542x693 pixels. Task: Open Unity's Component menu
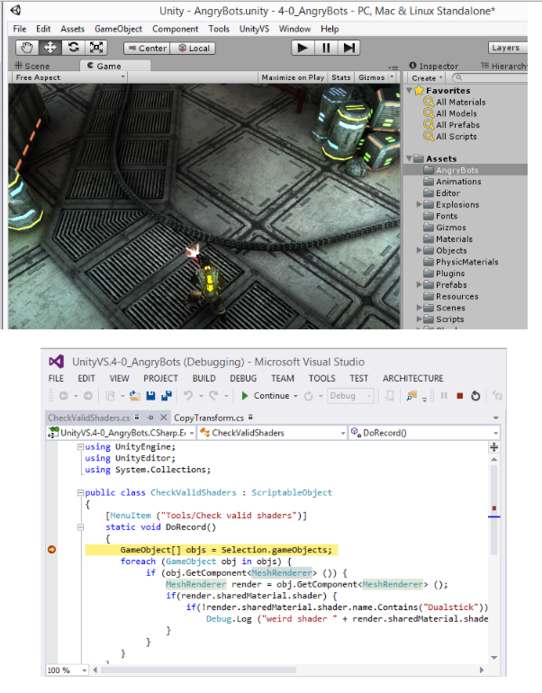click(175, 29)
